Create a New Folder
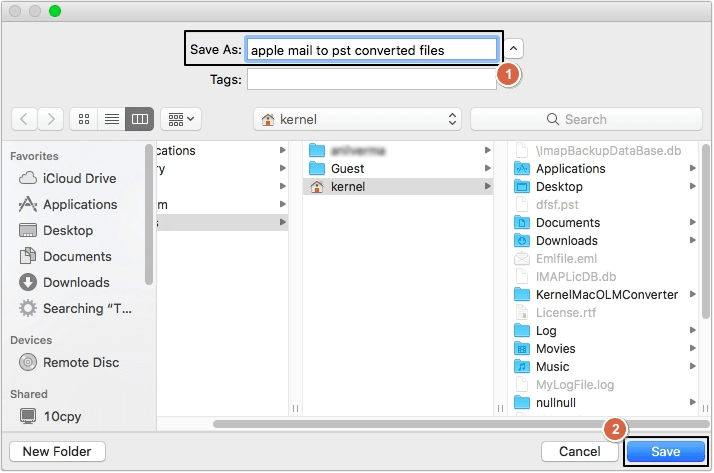The width and height of the screenshot is (714, 473). tap(57, 452)
